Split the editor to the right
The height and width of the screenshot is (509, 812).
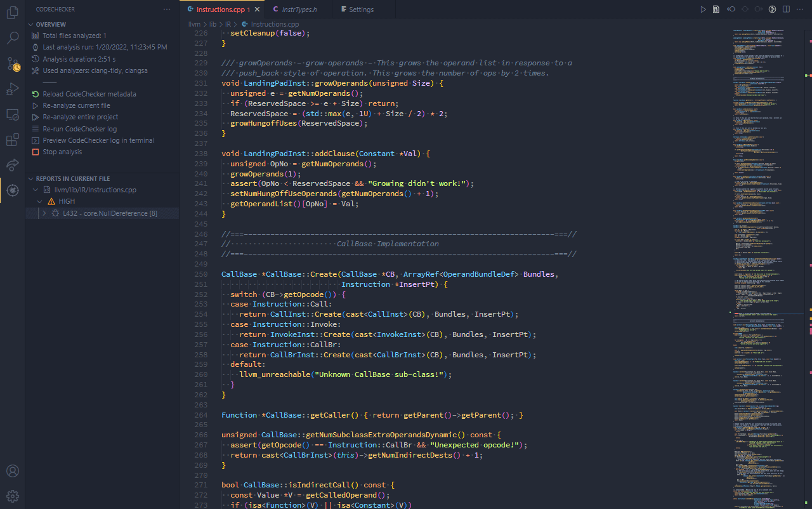(786, 10)
